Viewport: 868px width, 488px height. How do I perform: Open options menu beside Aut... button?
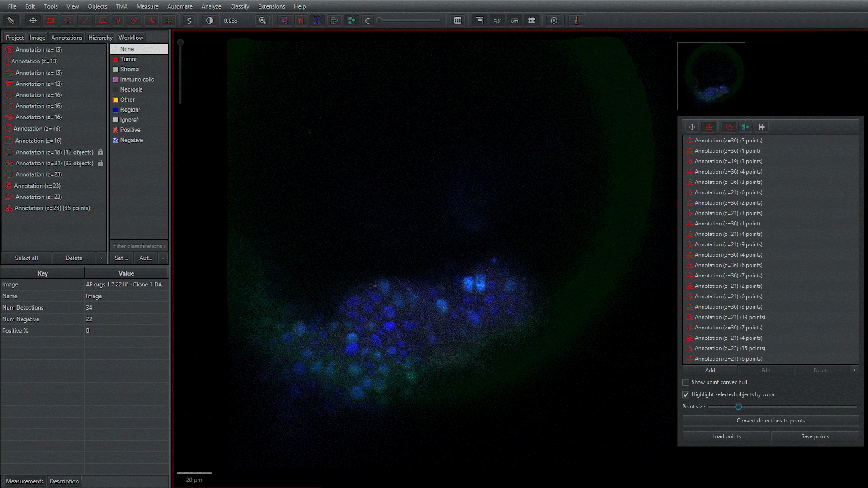[x=163, y=258]
